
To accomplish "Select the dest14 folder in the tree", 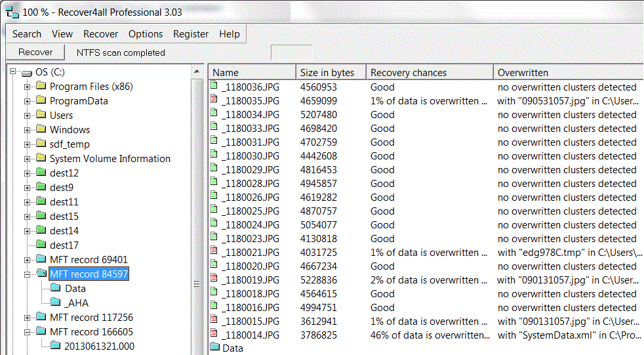I will click(64, 230).
